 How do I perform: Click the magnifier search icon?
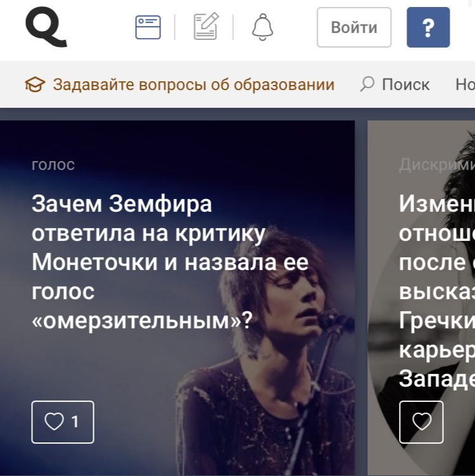367,84
